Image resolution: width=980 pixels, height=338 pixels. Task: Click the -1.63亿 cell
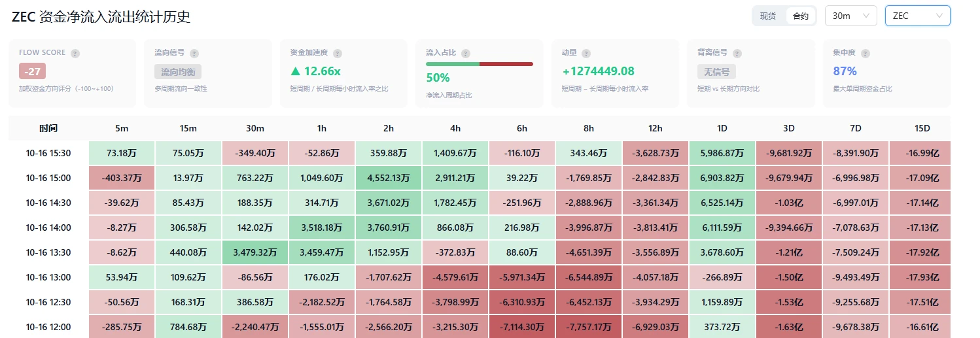pos(789,327)
